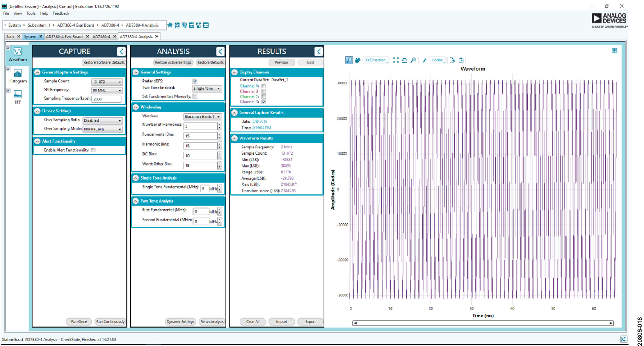Select the pan hand tool above the waveform
The image size is (644, 346).
click(358, 60)
